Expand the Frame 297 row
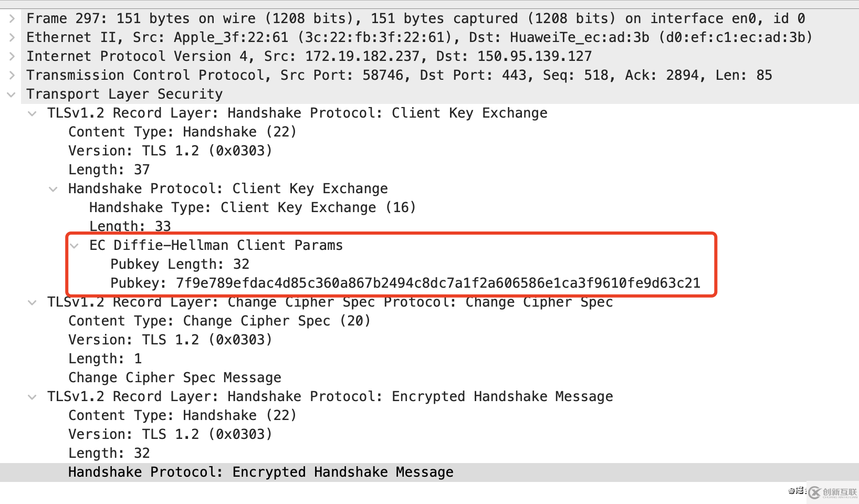Viewport: 859px width, 504px height. 12,18
